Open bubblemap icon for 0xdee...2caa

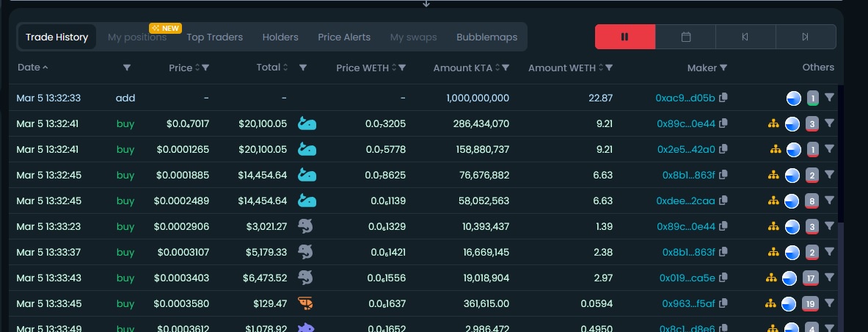coord(774,201)
